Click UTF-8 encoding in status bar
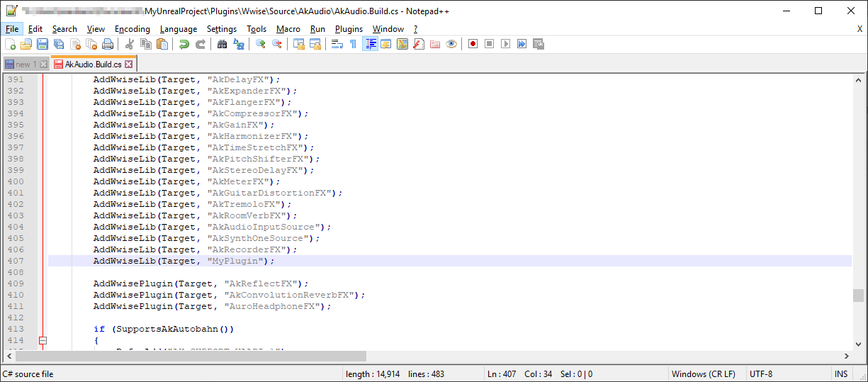 coord(761,374)
